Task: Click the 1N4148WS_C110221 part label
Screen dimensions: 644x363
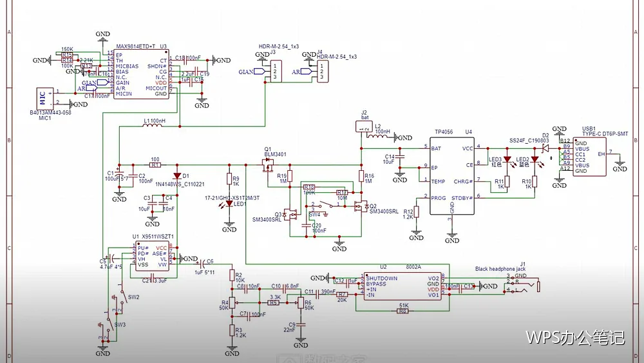Action: (x=180, y=184)
